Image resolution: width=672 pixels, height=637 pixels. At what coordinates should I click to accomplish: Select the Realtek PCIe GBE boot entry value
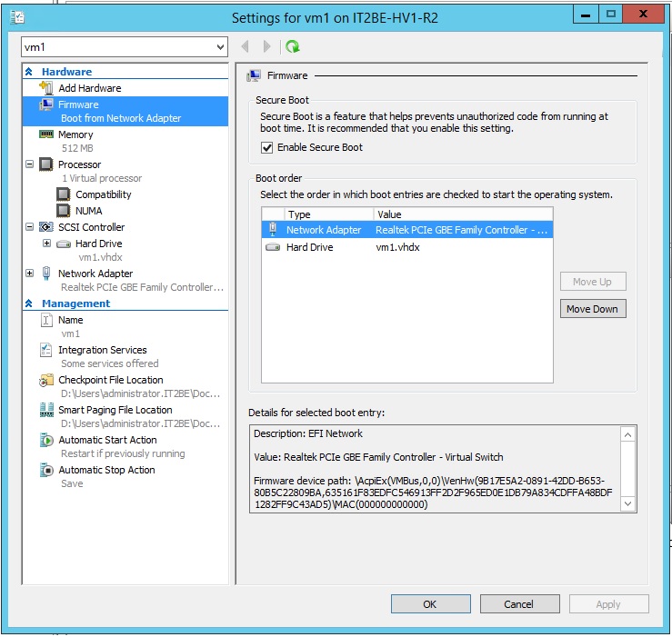pyautogui.click(x=462, y=230)
